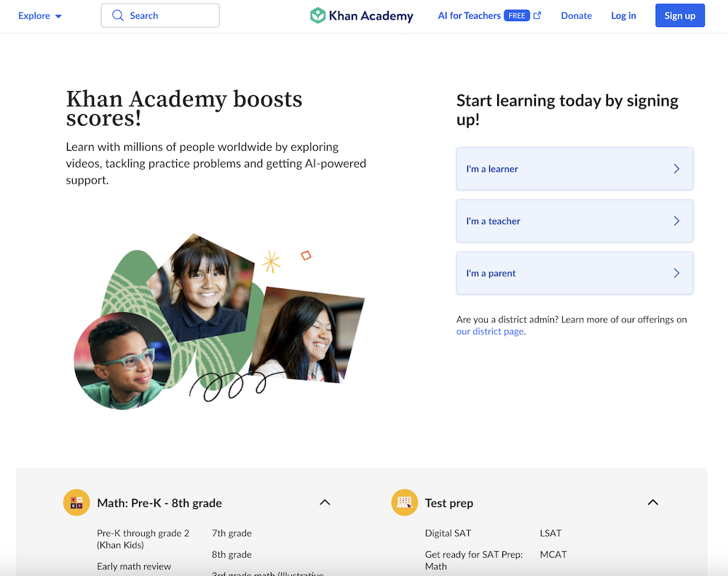The image size is (728, 576).
Task: Open the 8th grade math course
Action: coord(232,555)
